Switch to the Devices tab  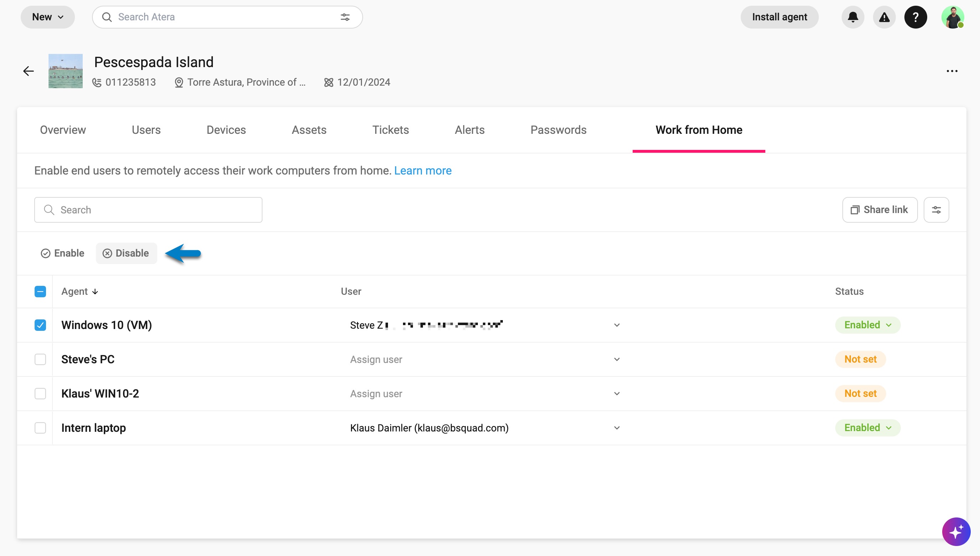(226, 130)
